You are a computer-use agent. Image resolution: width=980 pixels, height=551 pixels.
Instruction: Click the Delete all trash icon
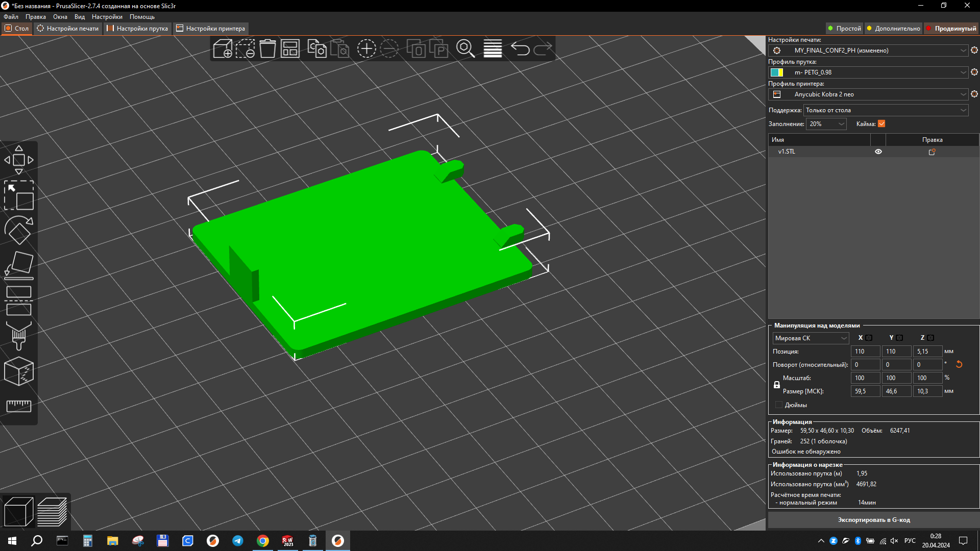[x=267, y=49]
